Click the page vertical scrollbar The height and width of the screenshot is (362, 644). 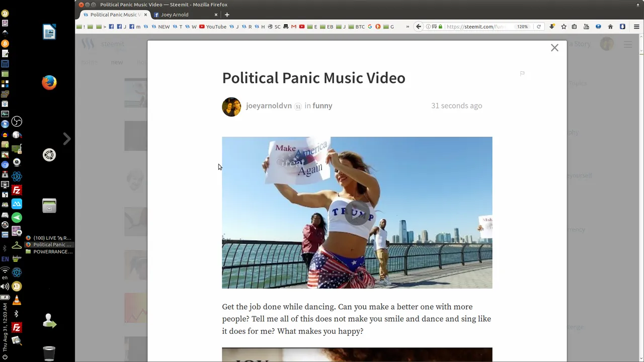pyautogui.click(x=640, y=198)
